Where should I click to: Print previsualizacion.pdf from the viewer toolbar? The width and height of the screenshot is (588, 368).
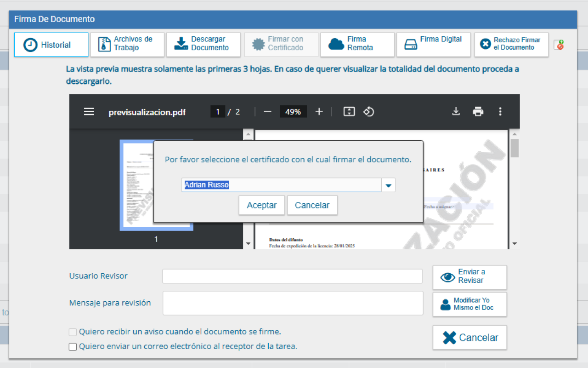[478, 111]
